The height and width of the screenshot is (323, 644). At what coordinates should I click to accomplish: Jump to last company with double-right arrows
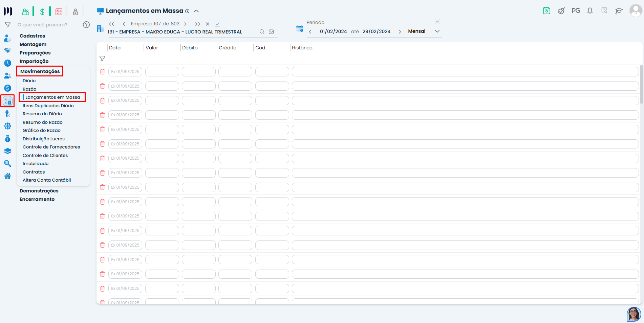[198, 24]
